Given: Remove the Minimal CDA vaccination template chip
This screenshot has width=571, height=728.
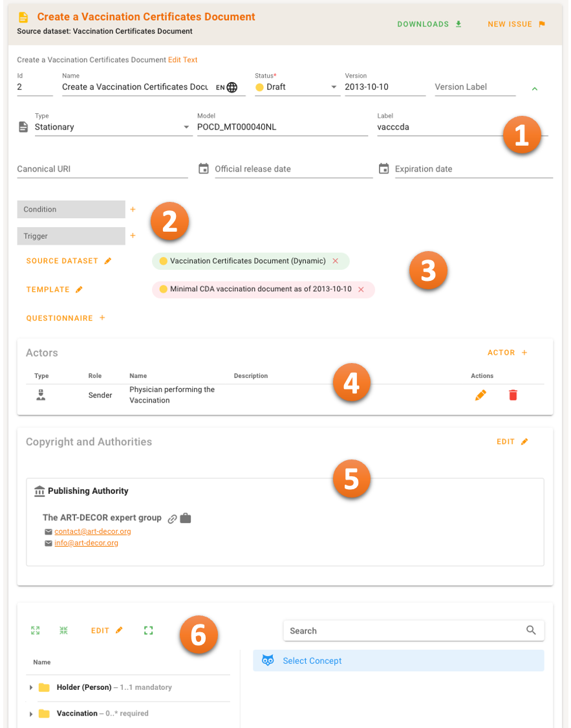Looking at the screenshot, I should pos(361,289).
